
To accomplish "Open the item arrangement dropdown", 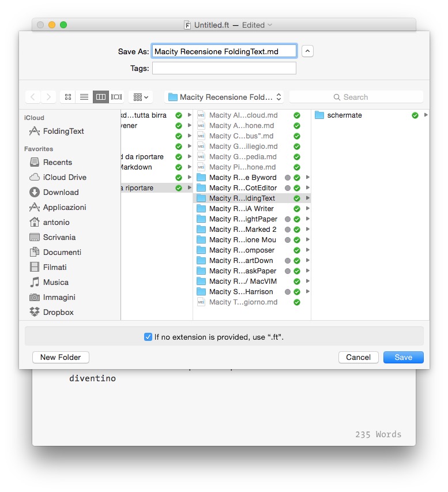I will [x=141, y=97].
